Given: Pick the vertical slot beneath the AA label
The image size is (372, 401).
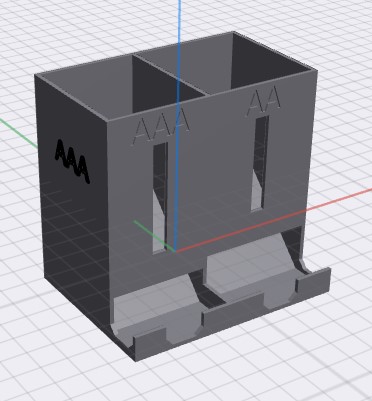Looking at the screenshot, I should [260, 163].
